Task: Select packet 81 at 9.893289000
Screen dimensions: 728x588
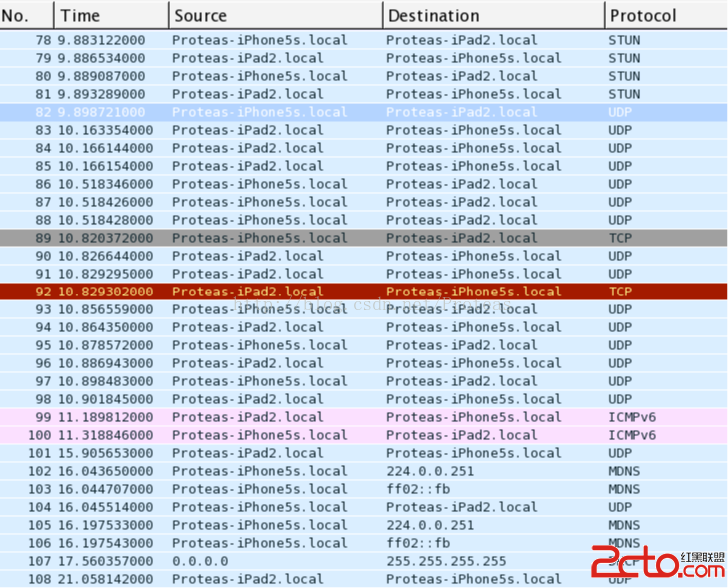Action: [x=364, y=94]
